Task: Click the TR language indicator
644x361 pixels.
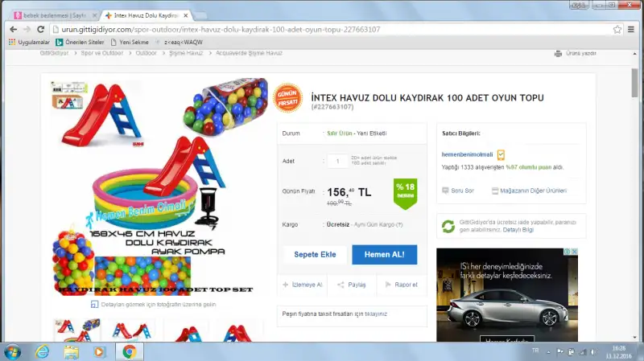Action: (535, 351)
